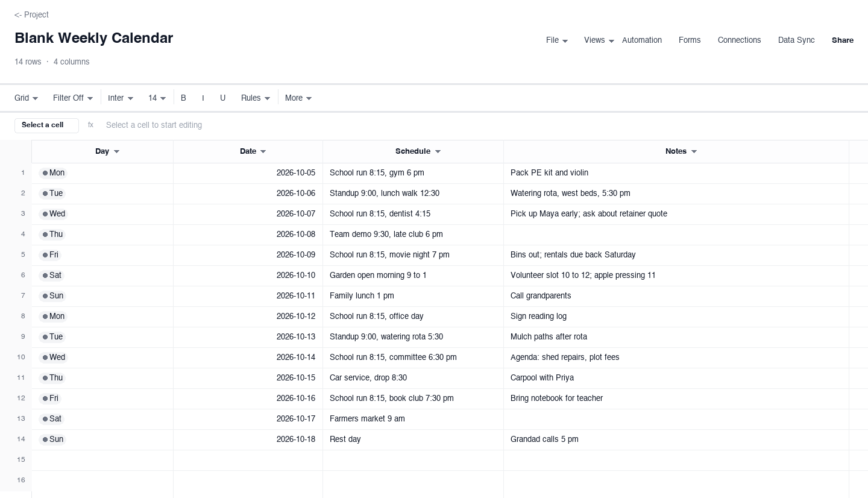Open the Forms menu item

click(690, 40)
